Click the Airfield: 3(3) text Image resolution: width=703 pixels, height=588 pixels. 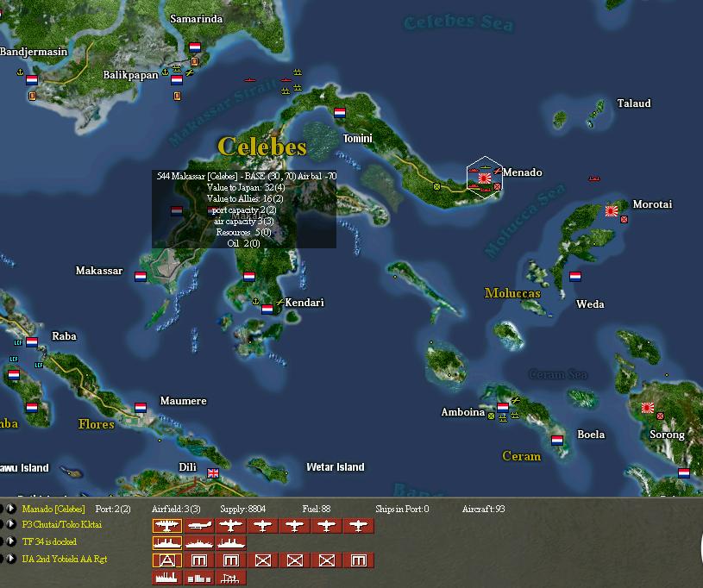(176, 510)
